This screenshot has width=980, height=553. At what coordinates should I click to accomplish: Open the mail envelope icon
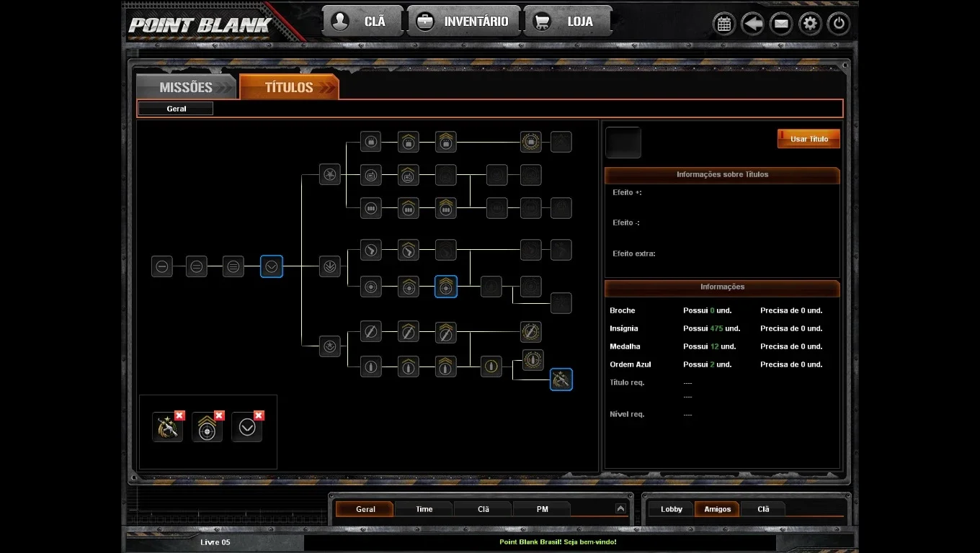click(x=781, y=24)
